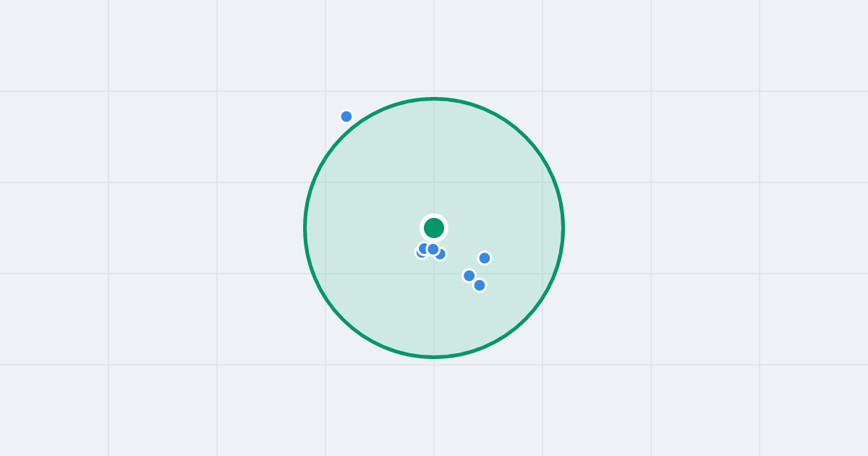Select the second-from-left blue dot in overlapping cluster

point(423,248)
